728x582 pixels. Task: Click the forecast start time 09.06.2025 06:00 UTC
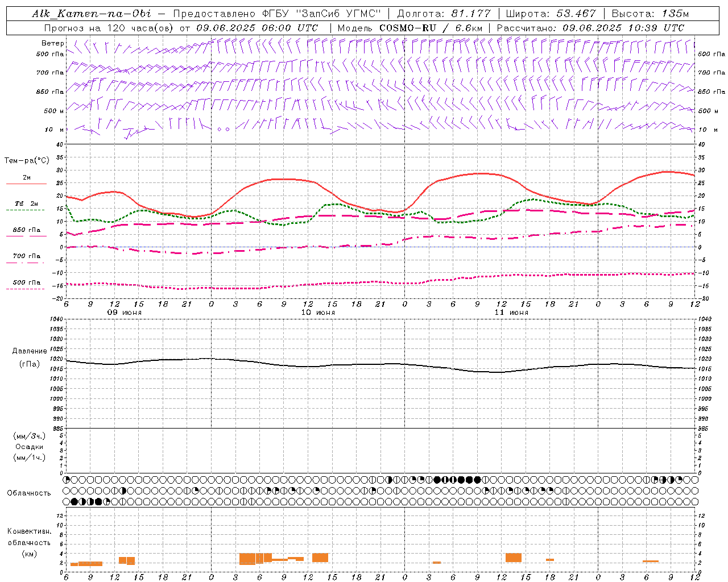(x=257, y=28)
